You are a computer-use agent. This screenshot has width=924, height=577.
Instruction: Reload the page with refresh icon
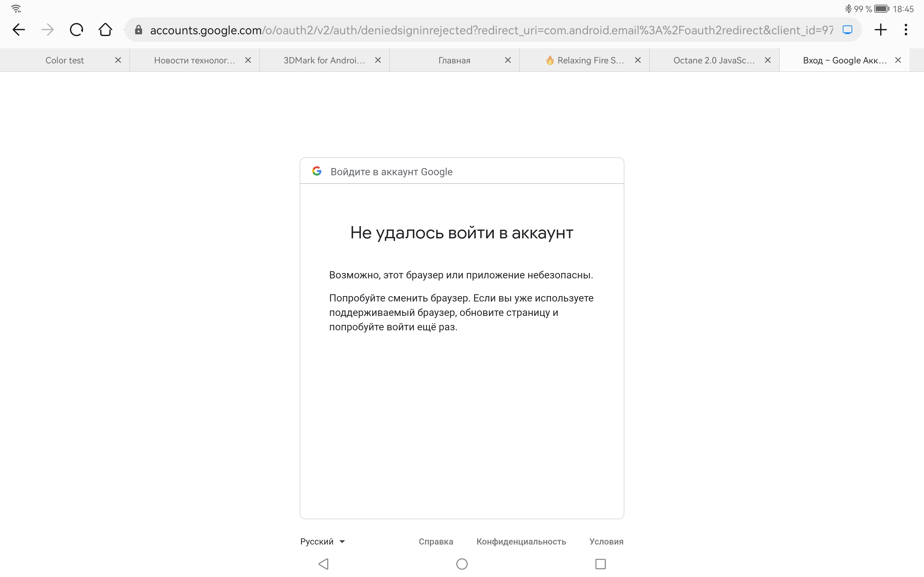(x=77, y=30)
